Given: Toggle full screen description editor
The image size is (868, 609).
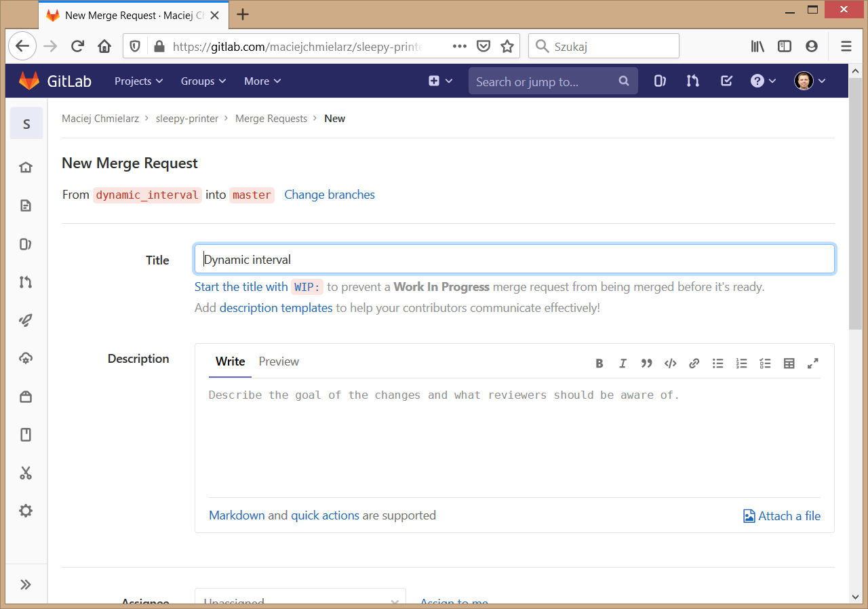Looking at the screenshot, I should pyautogui.click(x=812, y=364).
